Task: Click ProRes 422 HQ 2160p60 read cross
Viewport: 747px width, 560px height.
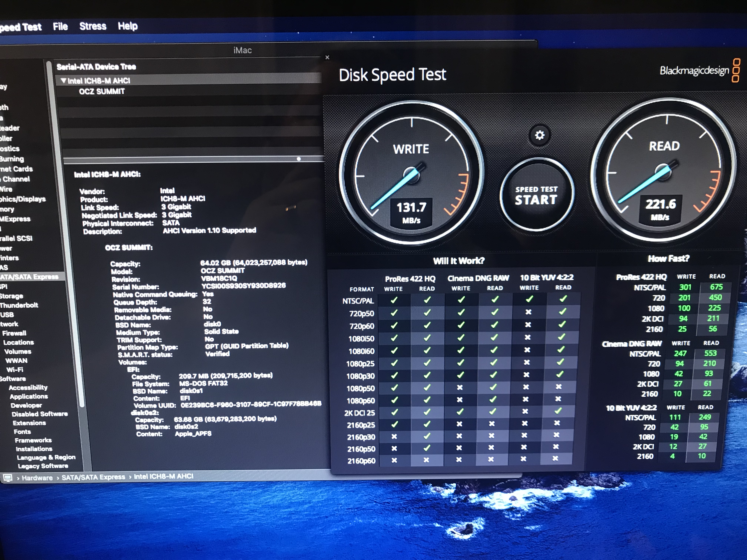Action: [x=426, y=460]
